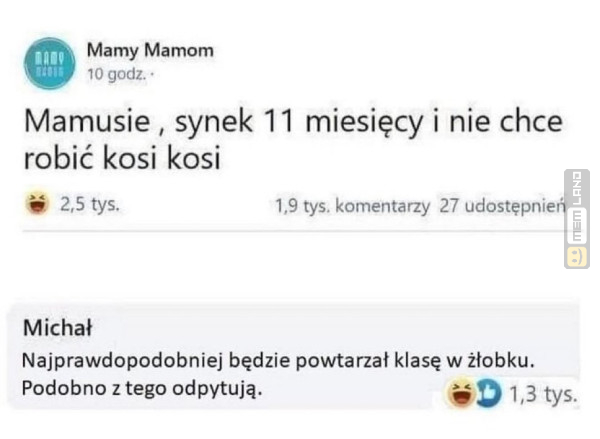Click the blue like icon on the comment
600x439 pixels.
coord(485,394)
